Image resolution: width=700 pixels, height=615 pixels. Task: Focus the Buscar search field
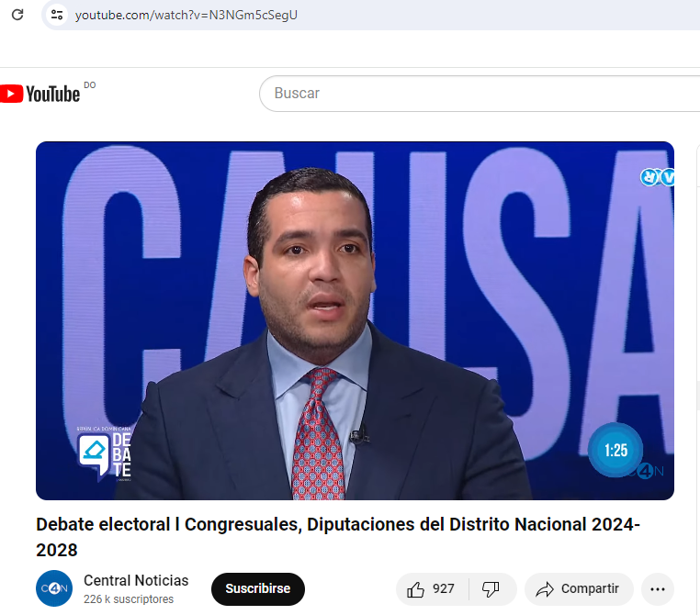click(478, 93)
